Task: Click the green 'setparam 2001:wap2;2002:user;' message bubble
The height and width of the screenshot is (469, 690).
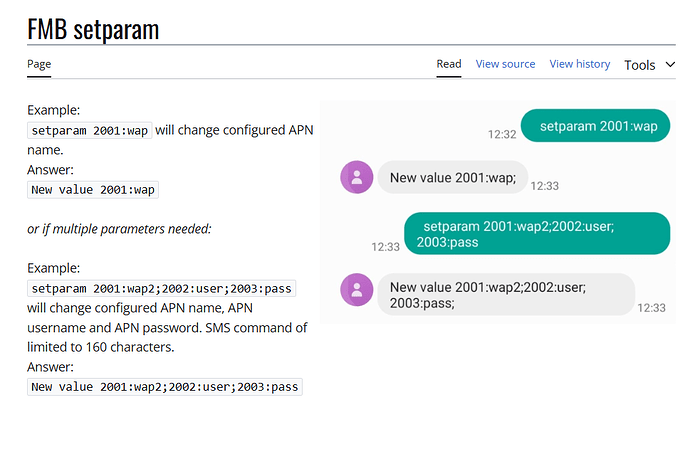Action: tap(537, 234)
